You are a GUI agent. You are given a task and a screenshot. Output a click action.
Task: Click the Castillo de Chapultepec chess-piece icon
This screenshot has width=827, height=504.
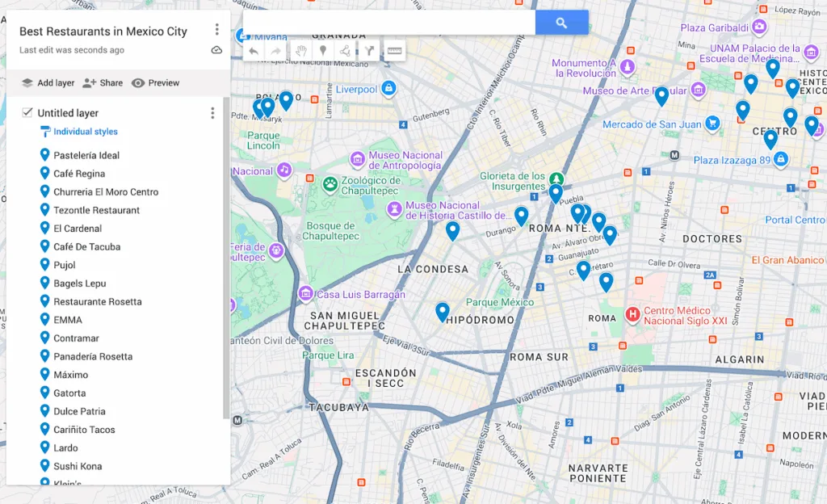394,209
